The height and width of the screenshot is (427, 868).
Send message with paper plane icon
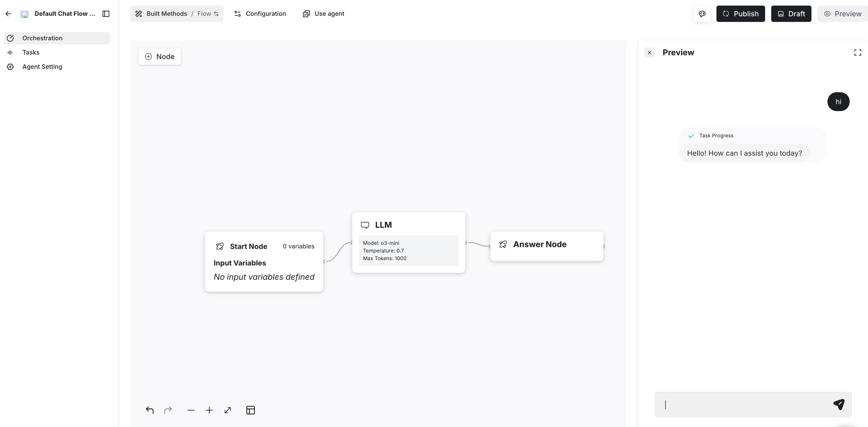click(839, 404)
